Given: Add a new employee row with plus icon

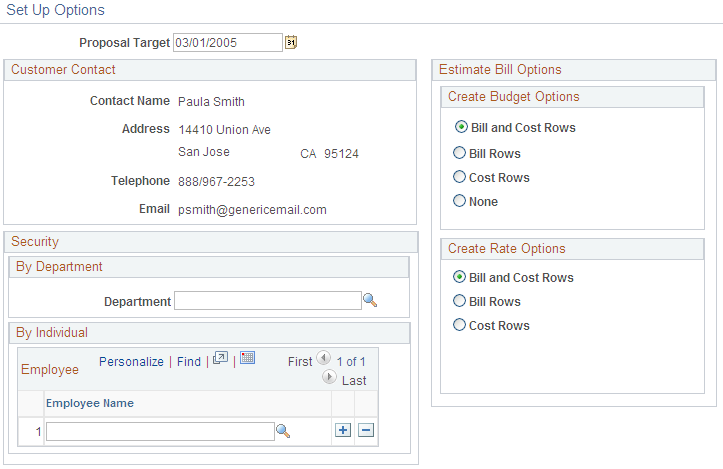Looking at the screenshot, I should (343, 430).
